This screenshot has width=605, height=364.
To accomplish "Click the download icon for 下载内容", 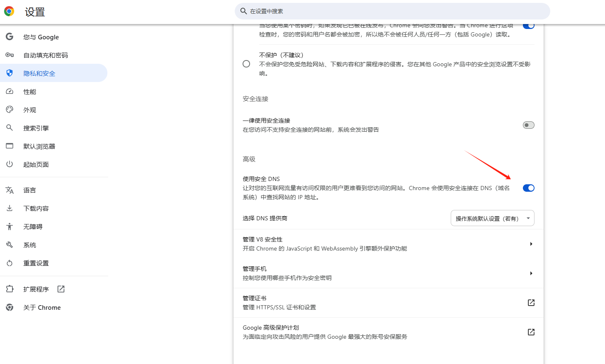I will (10, 208).
